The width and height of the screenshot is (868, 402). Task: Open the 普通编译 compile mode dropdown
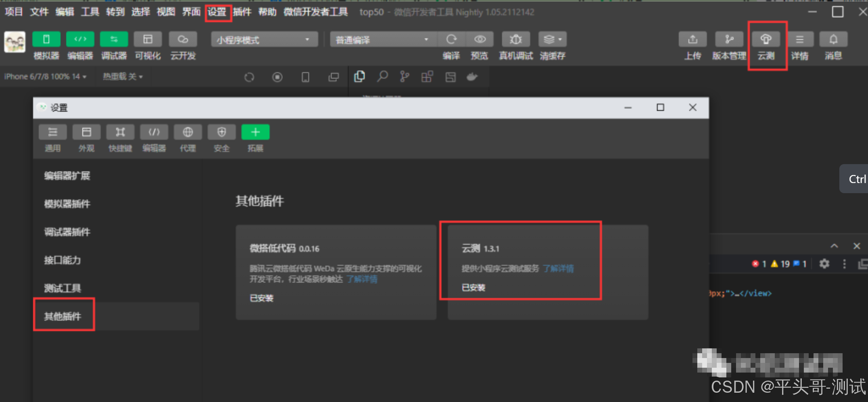[383, 40]
